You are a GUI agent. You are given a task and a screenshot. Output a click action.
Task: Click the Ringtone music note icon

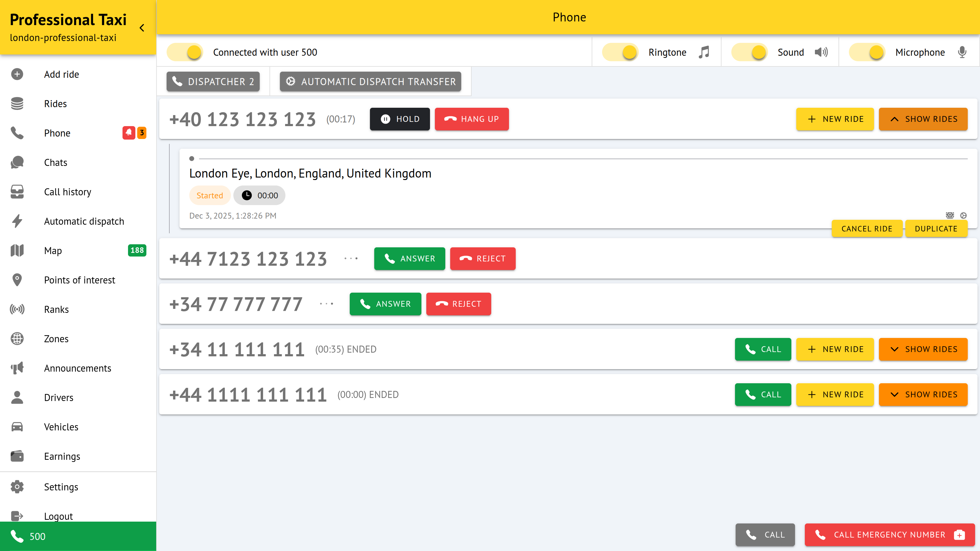704,52
